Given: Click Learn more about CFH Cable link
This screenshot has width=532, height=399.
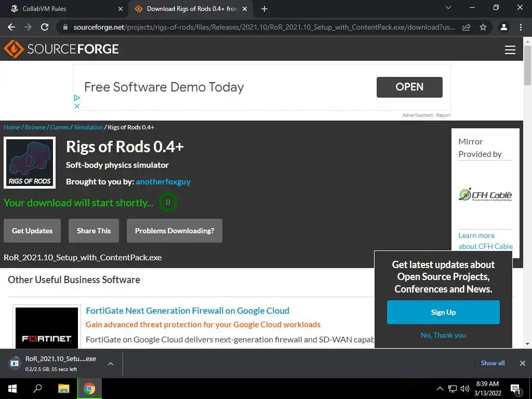Looking at the screenshot, I should tap(486, 241).
